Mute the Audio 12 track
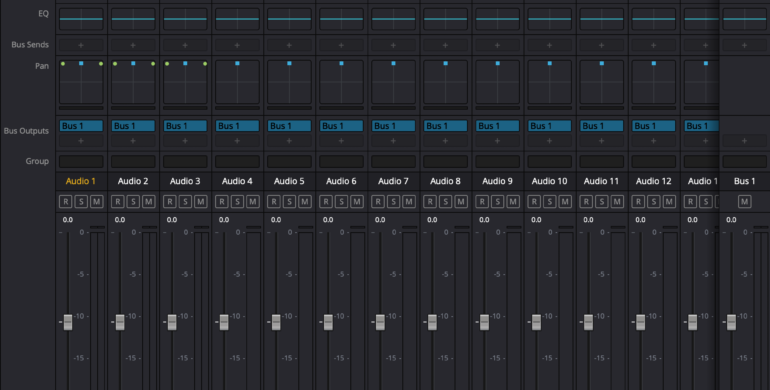 click(669, 201)
